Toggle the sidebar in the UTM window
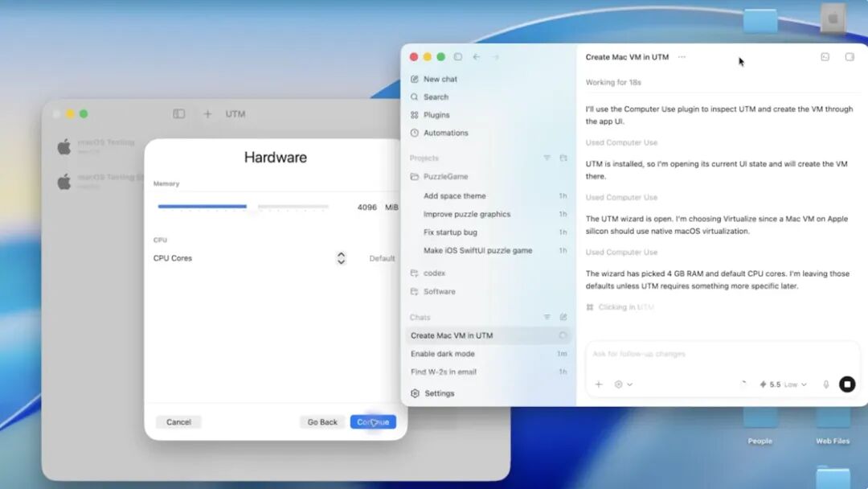The image size is (868, 489). pos(178,114)
